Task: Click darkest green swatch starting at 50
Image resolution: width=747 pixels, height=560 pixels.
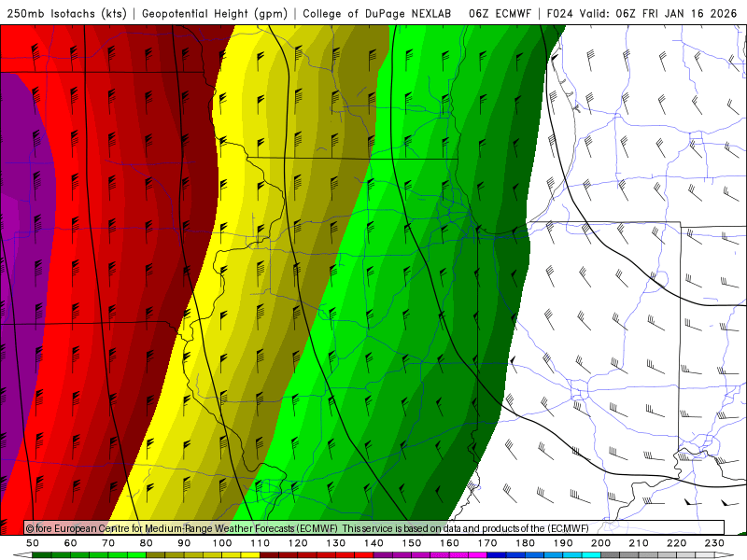Action: pyautogui.click(x=42, y=555)
